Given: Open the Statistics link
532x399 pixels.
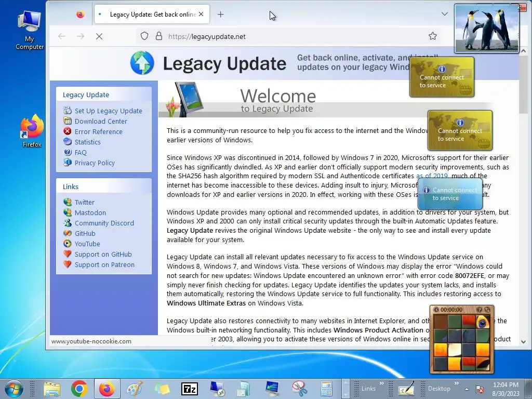Looking at the screenshot, I should (87, 142).
